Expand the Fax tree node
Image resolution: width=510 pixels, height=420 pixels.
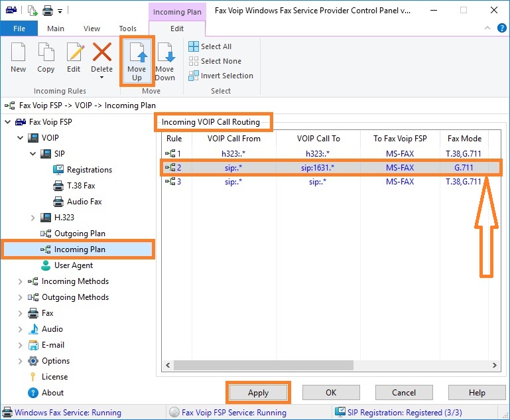(x=20, y=313)
